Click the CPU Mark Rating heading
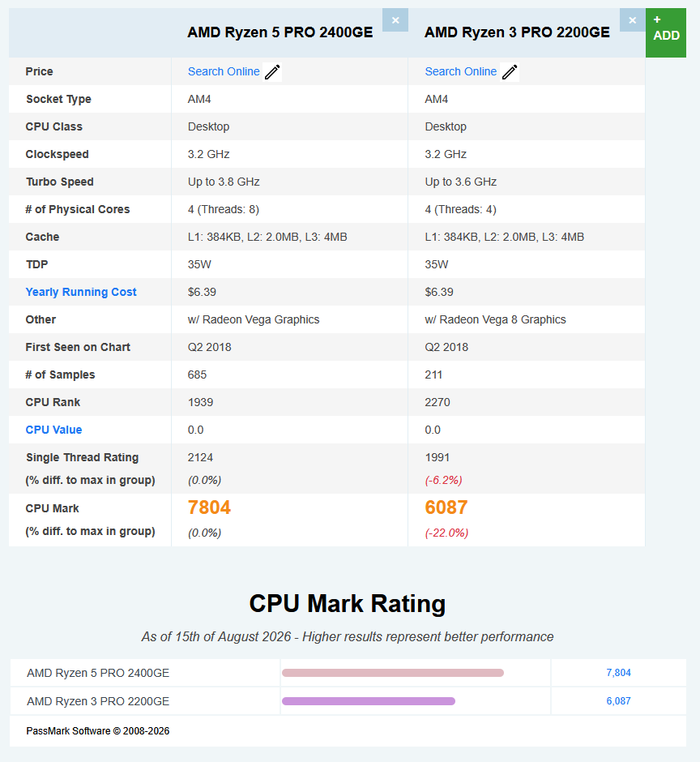This screenshot has width=700, height=762. pyautogui.click(x=348, y=604)
